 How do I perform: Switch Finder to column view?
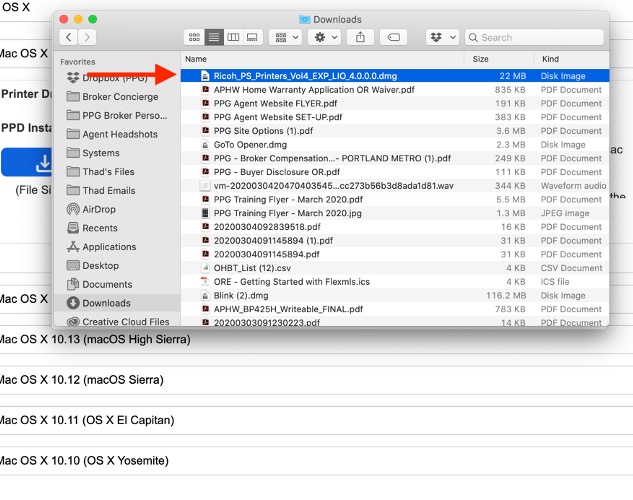[233, 37]
